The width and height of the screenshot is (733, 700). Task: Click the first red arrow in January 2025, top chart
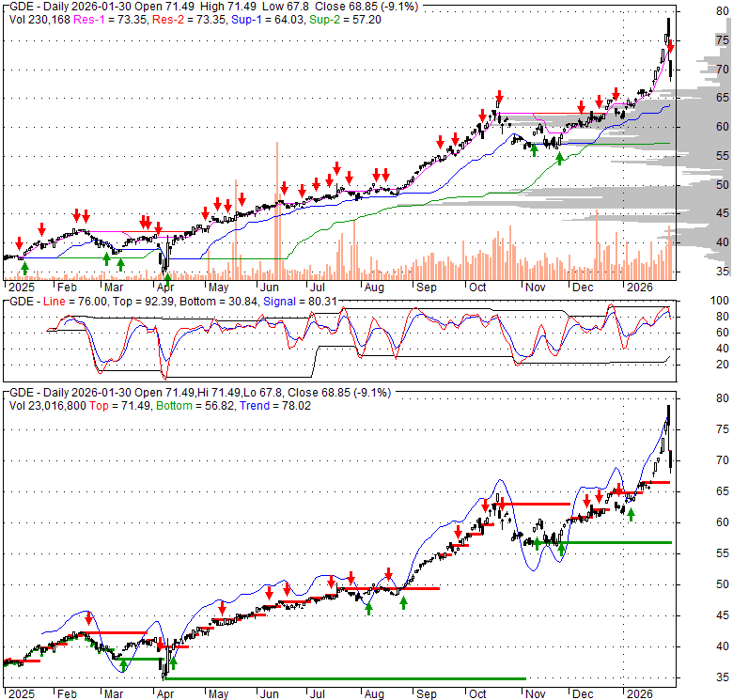pyautogui.click(x=19, y=243)
